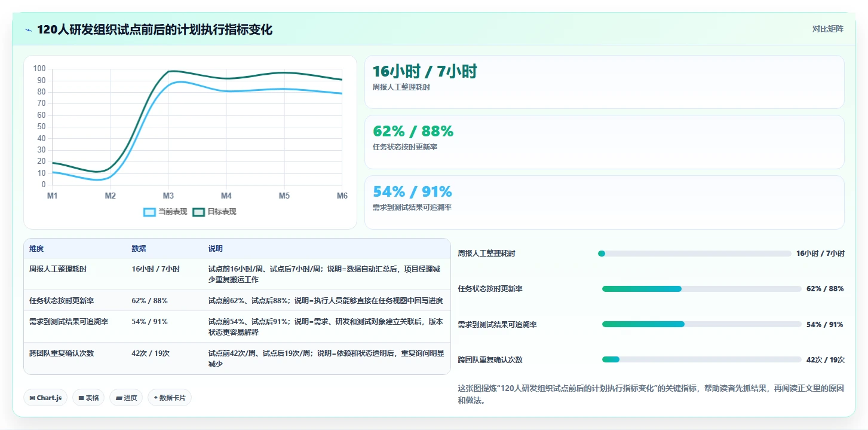Click the description starting 试点前42次/周
868x430 pixels.
(326, 359)
